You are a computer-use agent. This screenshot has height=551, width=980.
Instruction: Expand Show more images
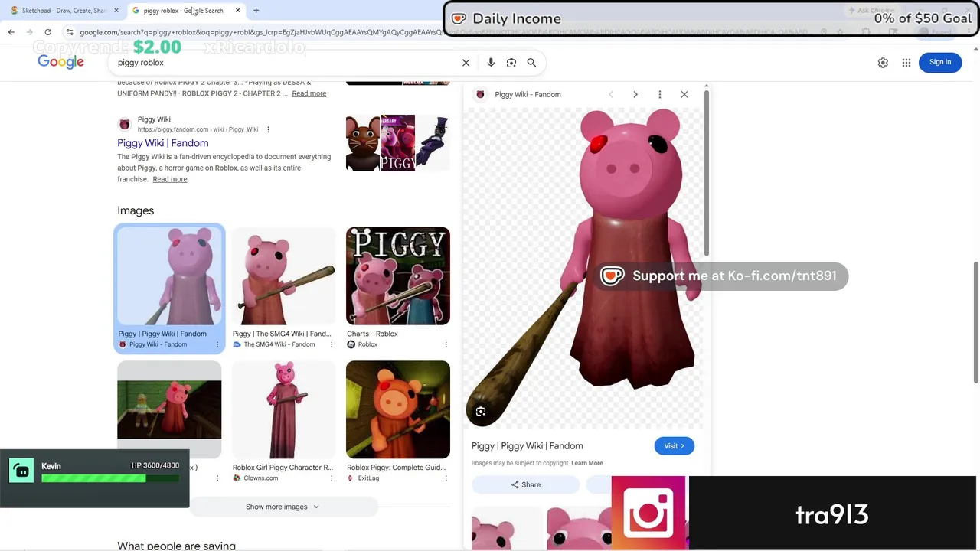[283, 507]
